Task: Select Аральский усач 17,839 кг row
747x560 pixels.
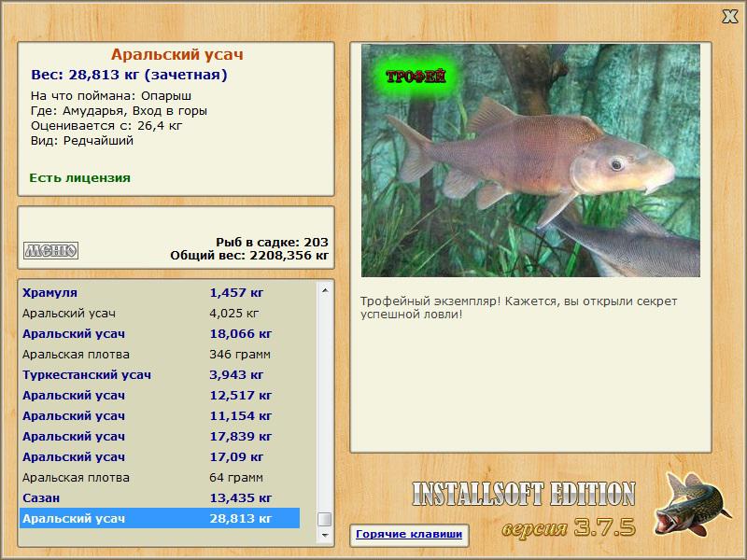Action: (x=160, y=436)
